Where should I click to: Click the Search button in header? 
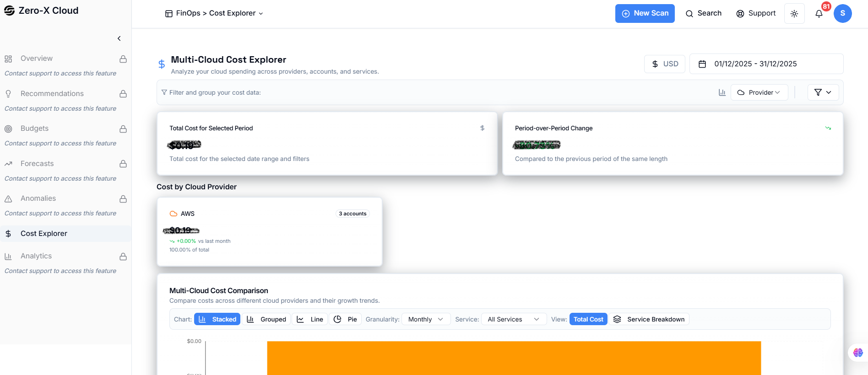(703, 13)
